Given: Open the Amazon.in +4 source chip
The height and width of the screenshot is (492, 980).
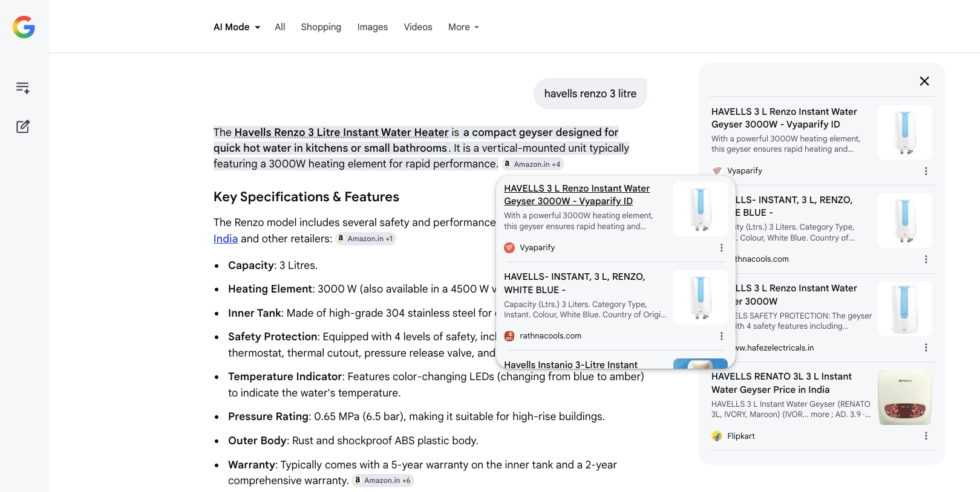Looking at the screenshot, I should pyautogui.click(x=533, y=164).
